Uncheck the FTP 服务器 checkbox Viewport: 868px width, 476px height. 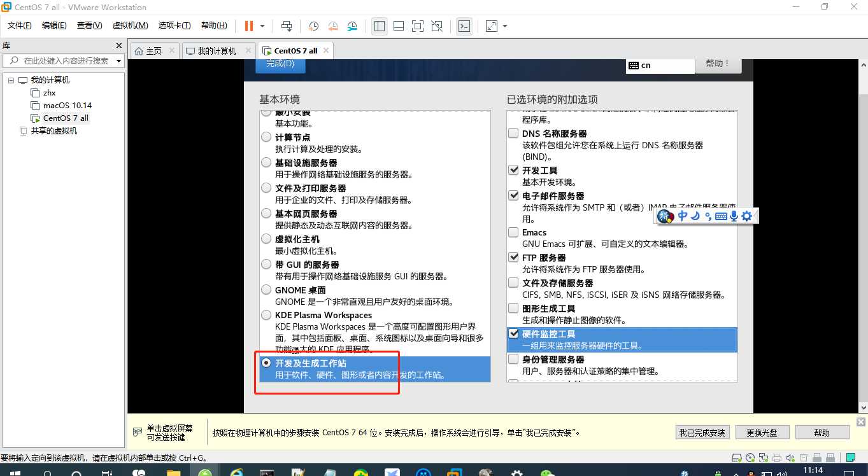coord(513,257)
